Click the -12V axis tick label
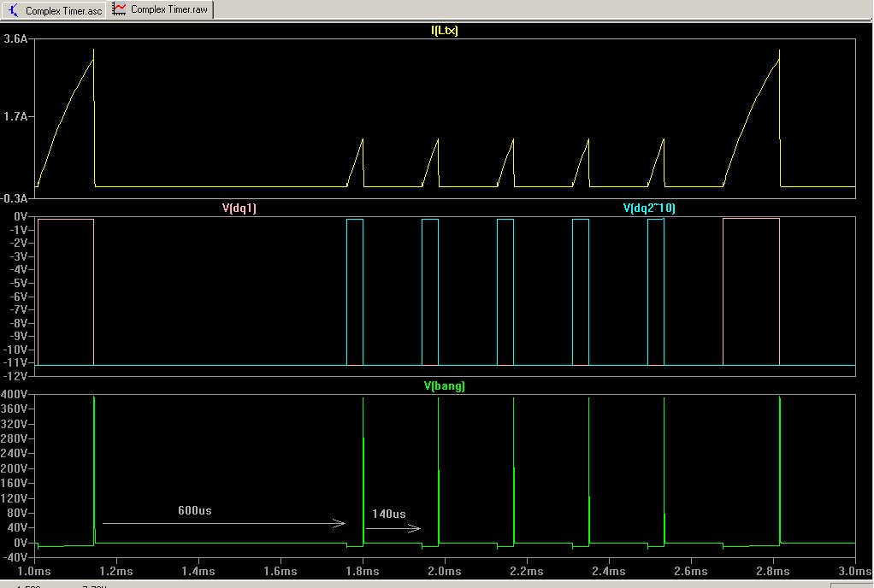 (15, 376)
